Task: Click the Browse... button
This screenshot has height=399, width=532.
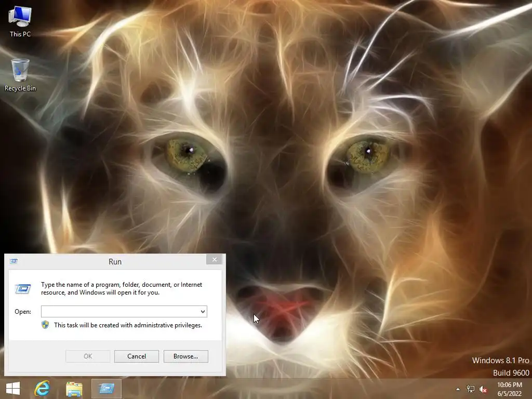Action: coord(185,356)
